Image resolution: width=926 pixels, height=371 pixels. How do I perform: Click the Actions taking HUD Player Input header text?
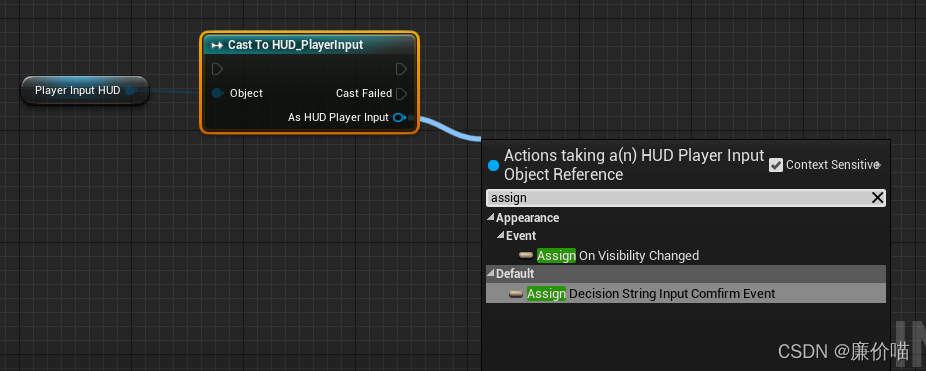(x=634, y=165)
